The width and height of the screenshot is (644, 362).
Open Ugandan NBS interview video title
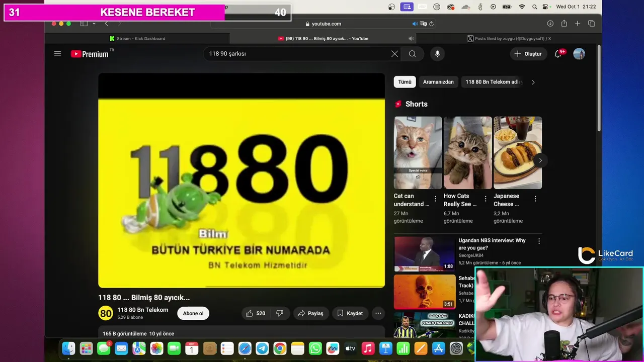[x=492, y=244]
